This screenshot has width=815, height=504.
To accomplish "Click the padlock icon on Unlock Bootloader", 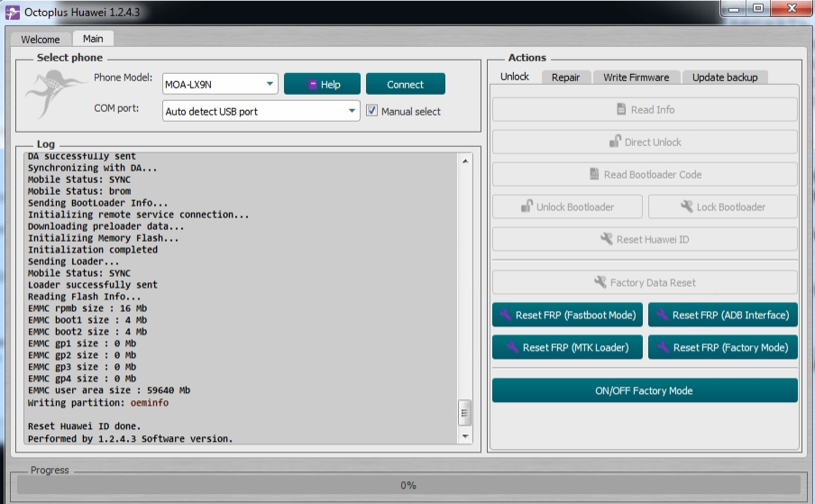I will click(x=527, y=206).
